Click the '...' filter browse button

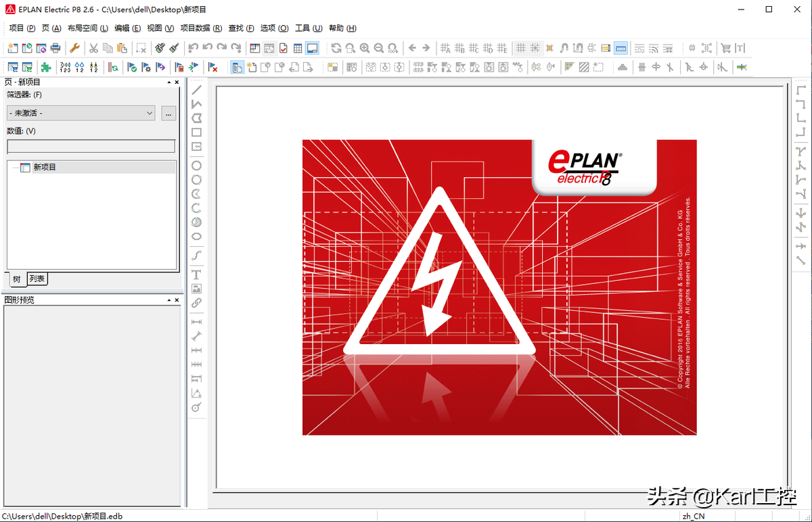[168, 113]
